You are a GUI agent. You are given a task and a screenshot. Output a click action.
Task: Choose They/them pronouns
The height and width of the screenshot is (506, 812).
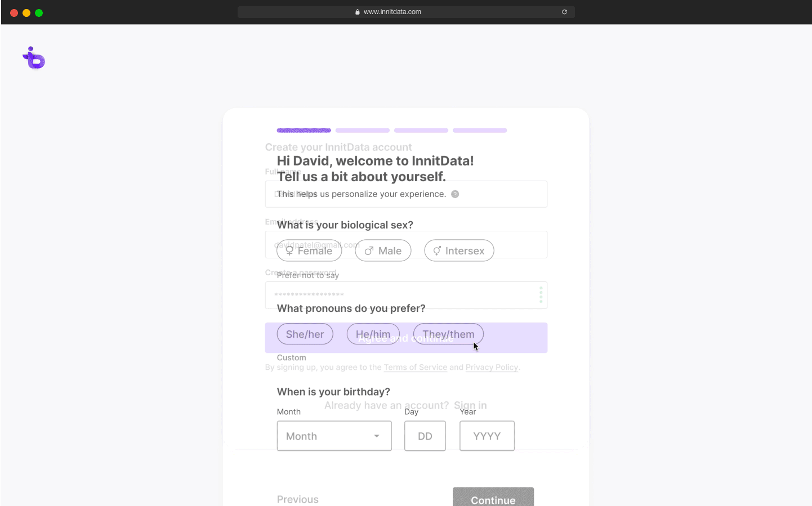click(x=448, y=334)
